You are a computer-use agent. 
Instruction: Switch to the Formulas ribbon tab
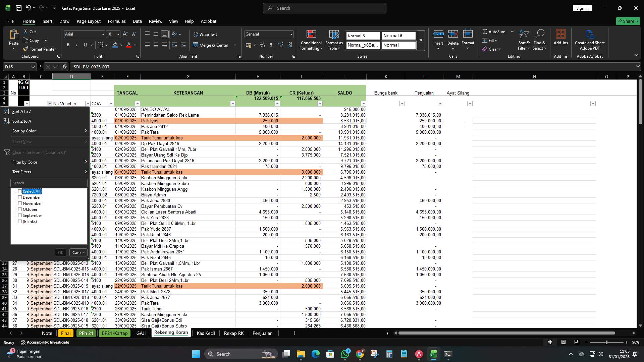(x=117, y=21)
